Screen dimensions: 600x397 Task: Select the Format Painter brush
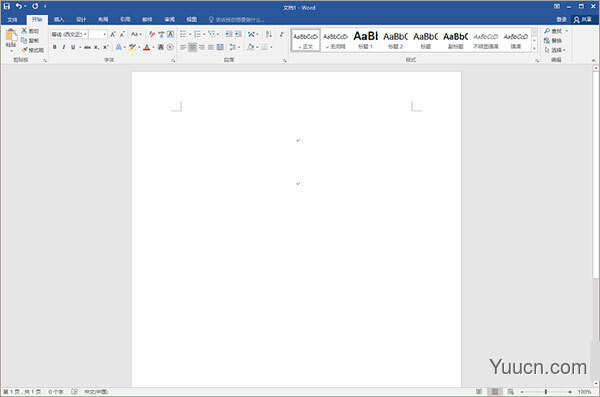coord(24,50)
